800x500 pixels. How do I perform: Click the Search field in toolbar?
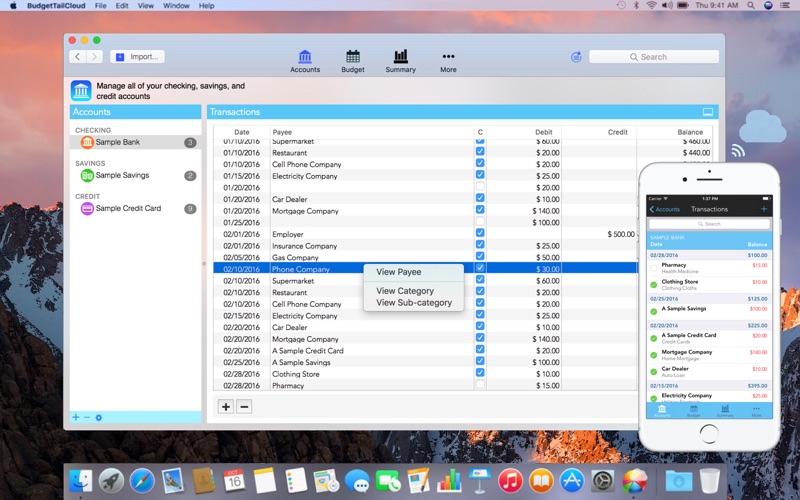coord(654,57)
